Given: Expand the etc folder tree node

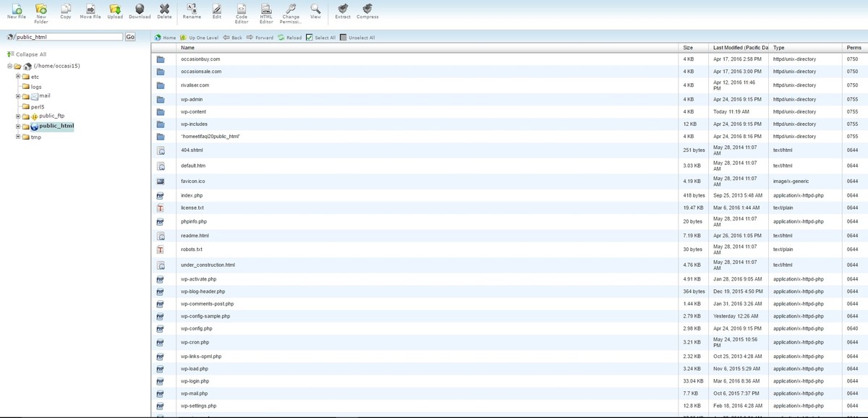Looking at the screenshot, I should tap(17, 76).
